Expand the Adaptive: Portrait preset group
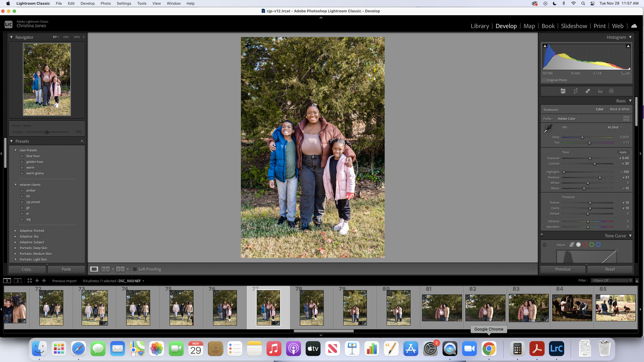 pyautogui.click(x=15, y=231)
